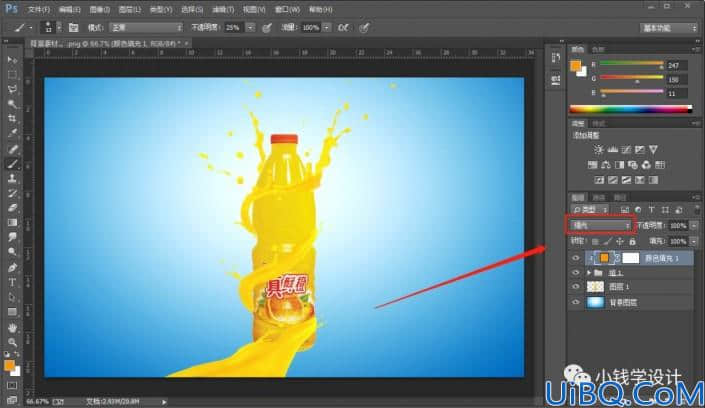This screenshot has width=705, height=408.
Task: Open the Image menu
Action: pyautogui.click(x=99, y=9)
